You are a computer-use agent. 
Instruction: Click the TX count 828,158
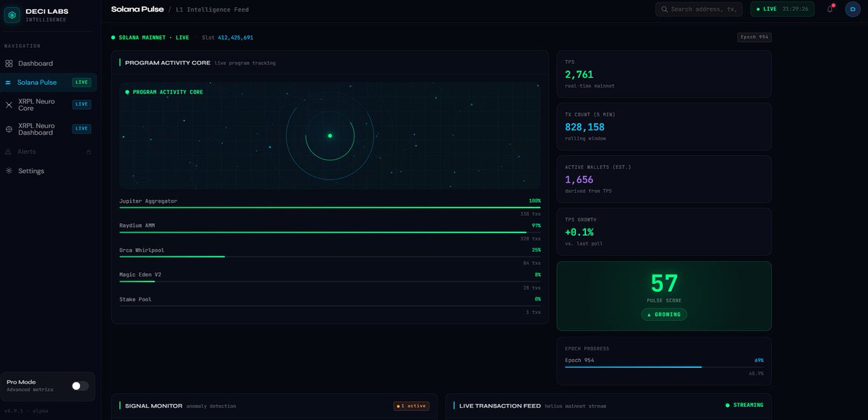[584, 127]
